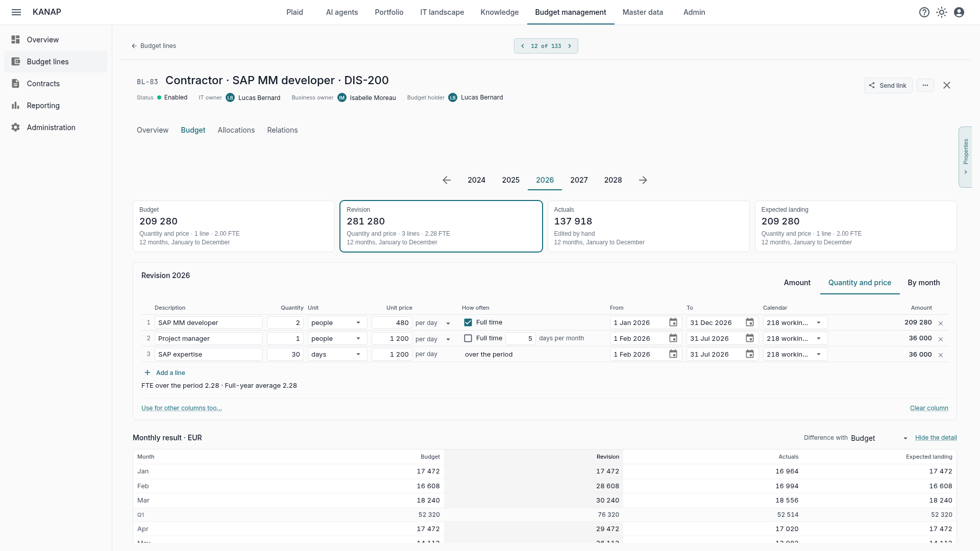Open calendar picker for SAP expertise From date

pos(673,354)
